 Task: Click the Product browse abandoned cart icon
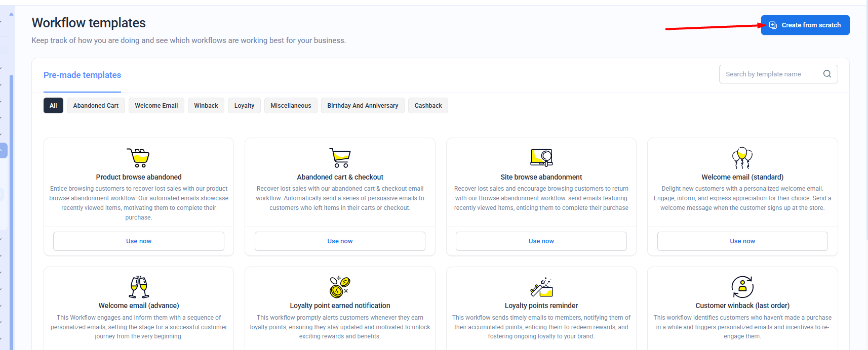click(138, 158)
